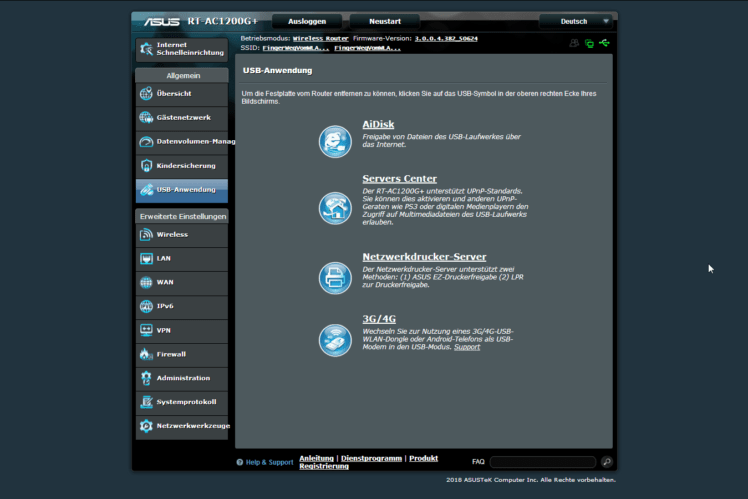Click the Ausloggen button
Image resolution: width=748 pixels, height=499 pixels.
307,21
